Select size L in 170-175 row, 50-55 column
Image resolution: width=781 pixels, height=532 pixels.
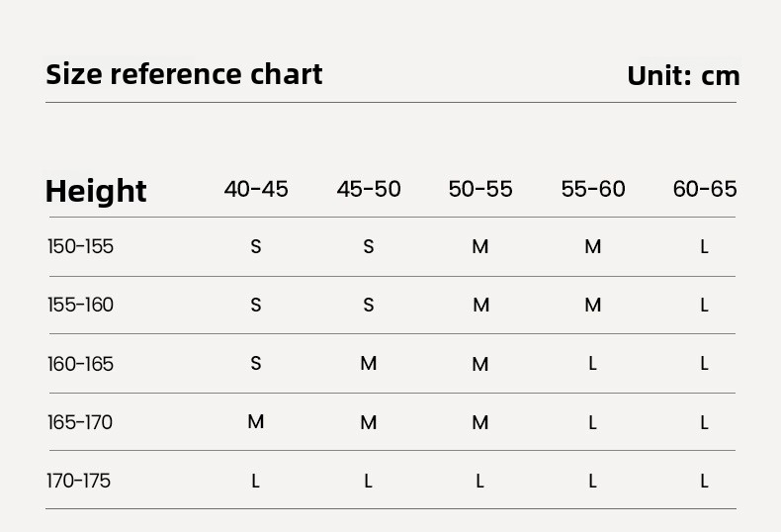click(480, 482)
